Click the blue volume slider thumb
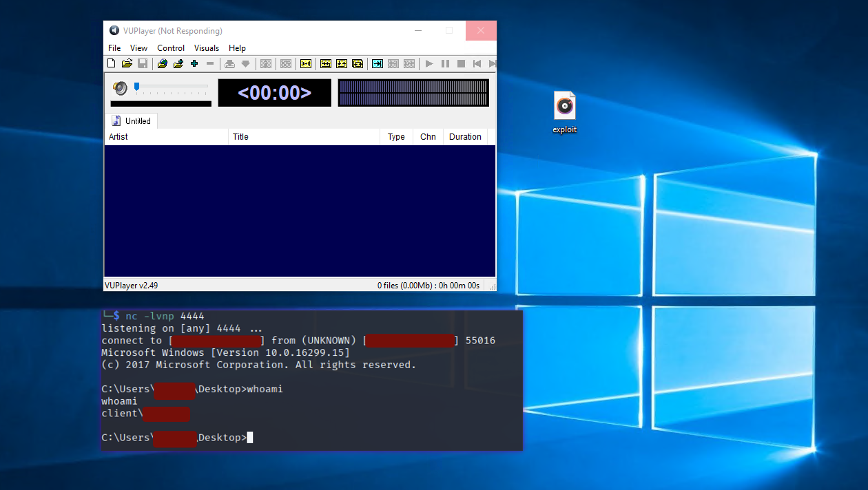Viewport: 868px width, 490px height. 137,86
